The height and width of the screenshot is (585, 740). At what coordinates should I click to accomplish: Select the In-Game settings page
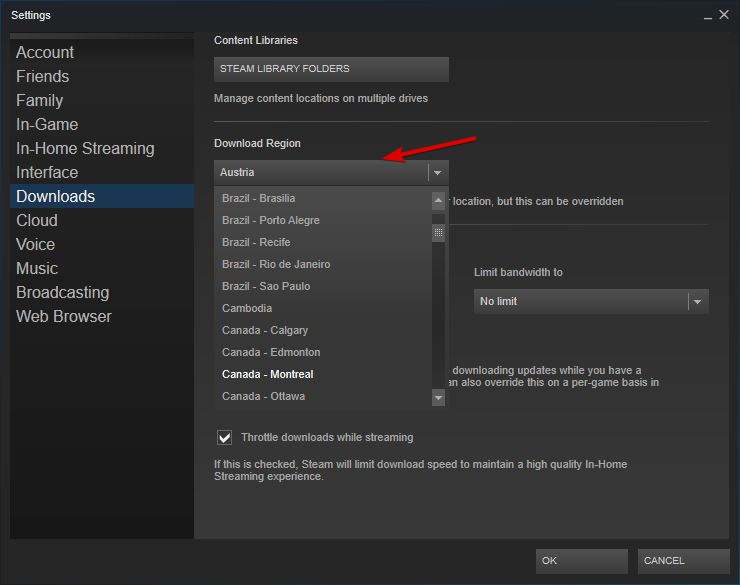coord(101,125)
